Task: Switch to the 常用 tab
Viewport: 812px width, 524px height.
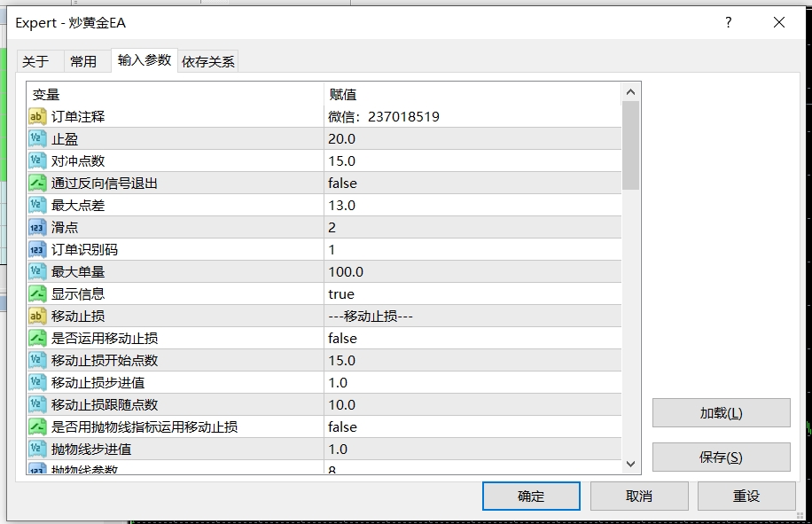Action: click(83, 61)
